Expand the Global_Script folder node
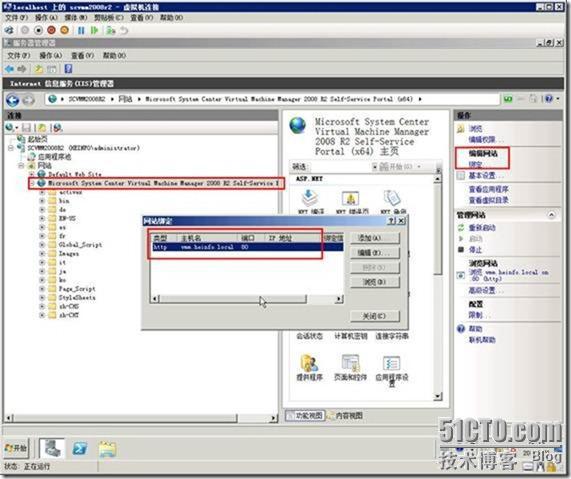This screenshot has height=479, width=571. 42,244
